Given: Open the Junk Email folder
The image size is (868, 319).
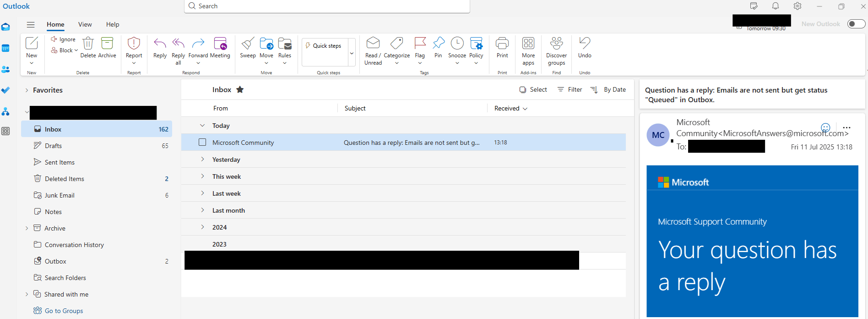Looking at the screenshot, I should pyautogui.click(x=97, y=195).
